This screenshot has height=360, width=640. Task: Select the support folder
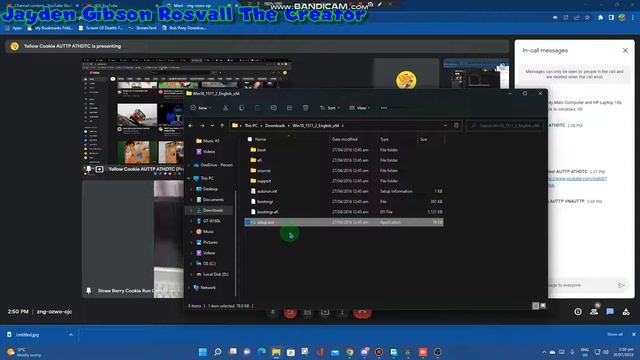(264, 181)
